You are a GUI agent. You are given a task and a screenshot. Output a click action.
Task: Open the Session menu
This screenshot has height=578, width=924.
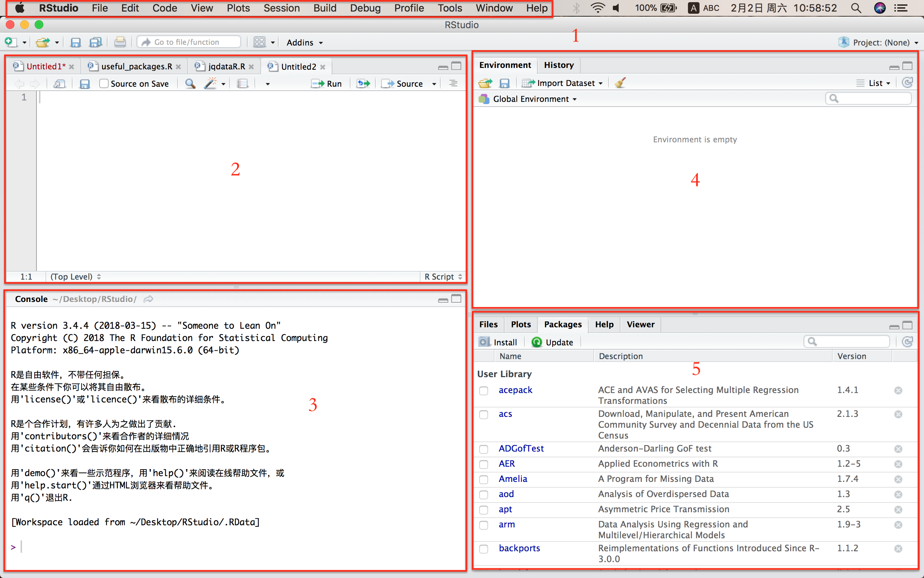point(282,8)
